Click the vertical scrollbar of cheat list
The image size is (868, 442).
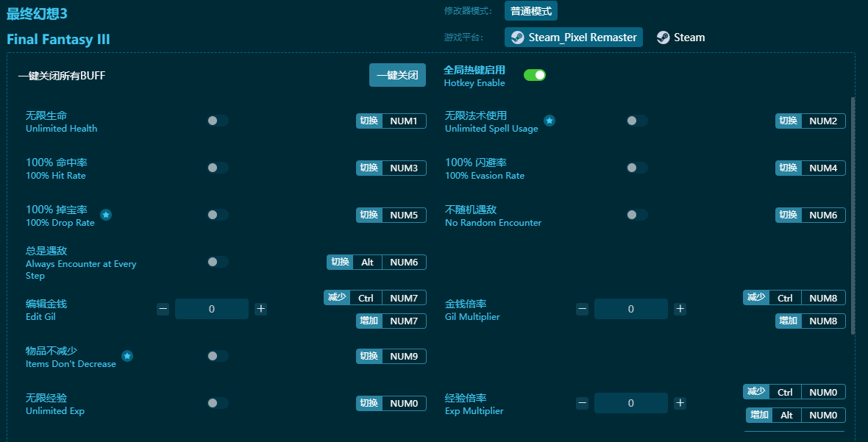(x=853, y=215)
